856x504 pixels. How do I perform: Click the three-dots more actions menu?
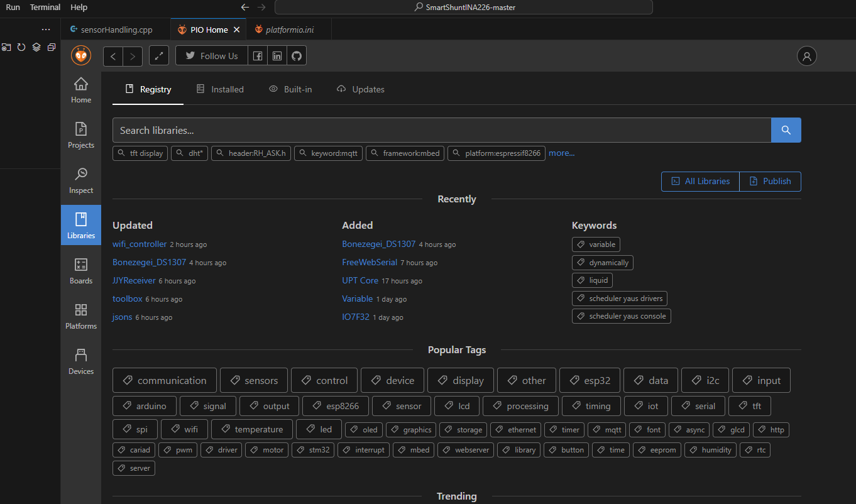click(x=45, y=30)
